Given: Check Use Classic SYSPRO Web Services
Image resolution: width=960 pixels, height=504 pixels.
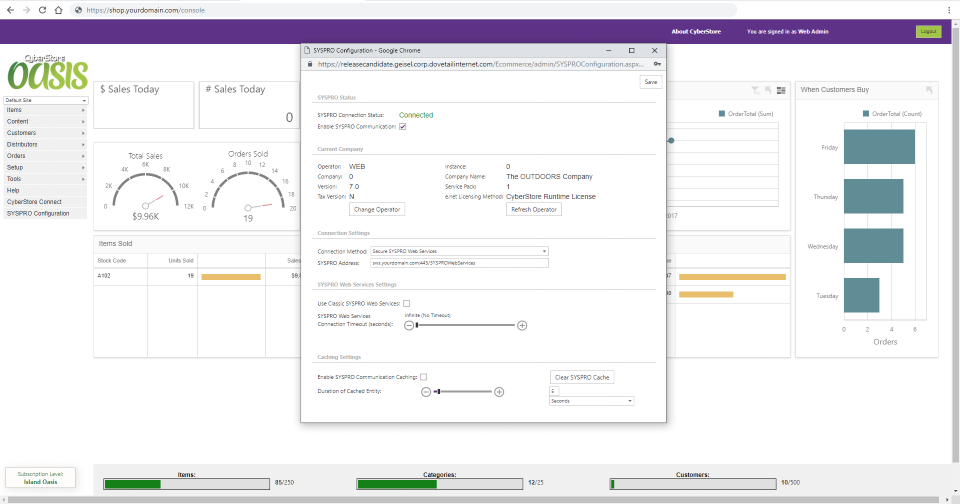Looking at the screenshot, I should 407,304.
